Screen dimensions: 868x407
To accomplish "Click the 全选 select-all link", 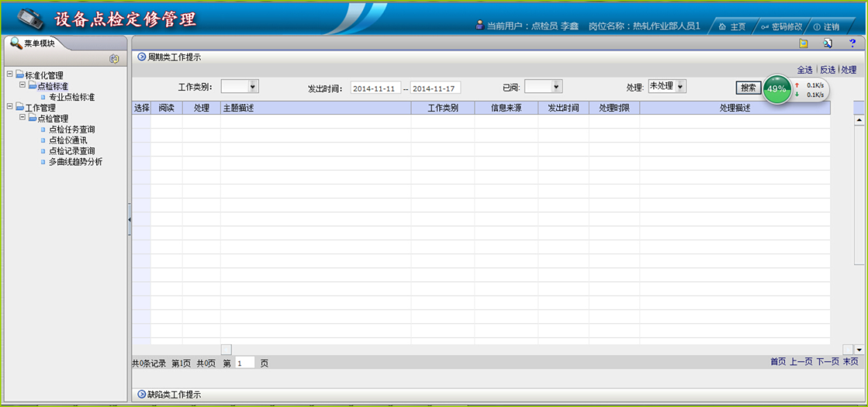I will (804, 70).
